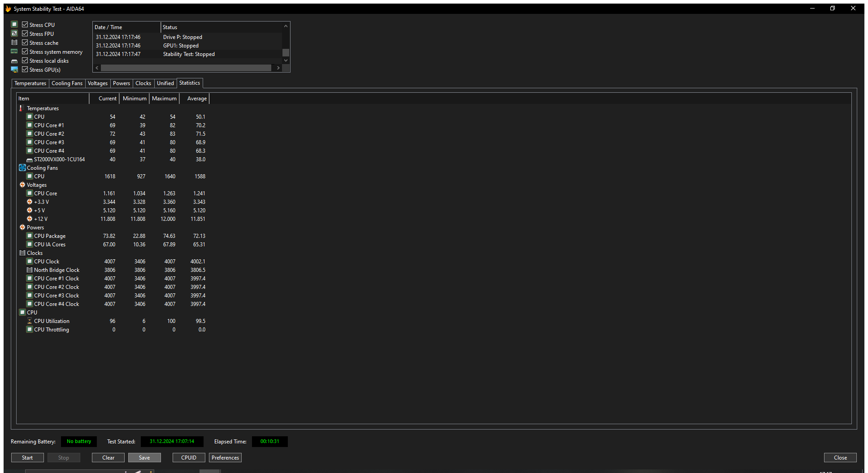Show the Clocks tab

tap(143, 83)
